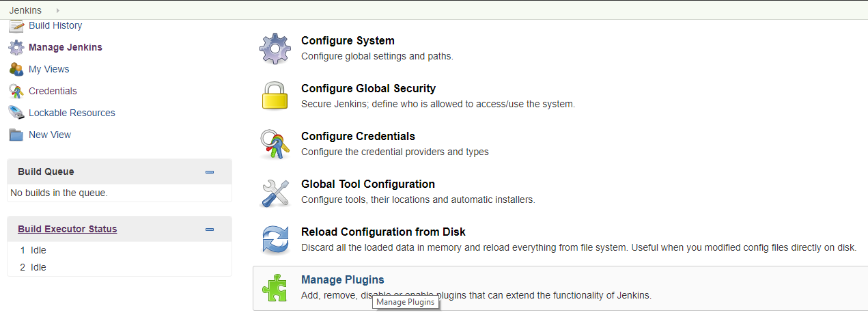Open My Views sidebar item
Viewport: 868px width, 317px height.
coord(48,69)
